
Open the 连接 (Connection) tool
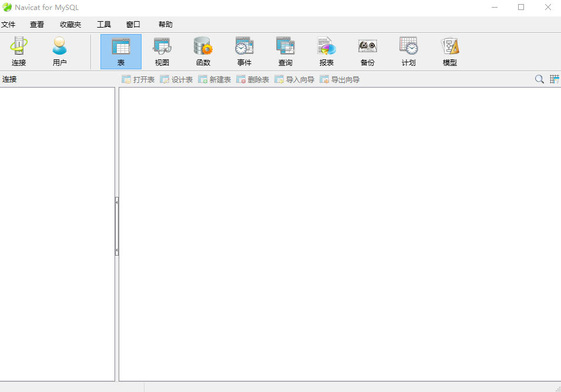19,52
